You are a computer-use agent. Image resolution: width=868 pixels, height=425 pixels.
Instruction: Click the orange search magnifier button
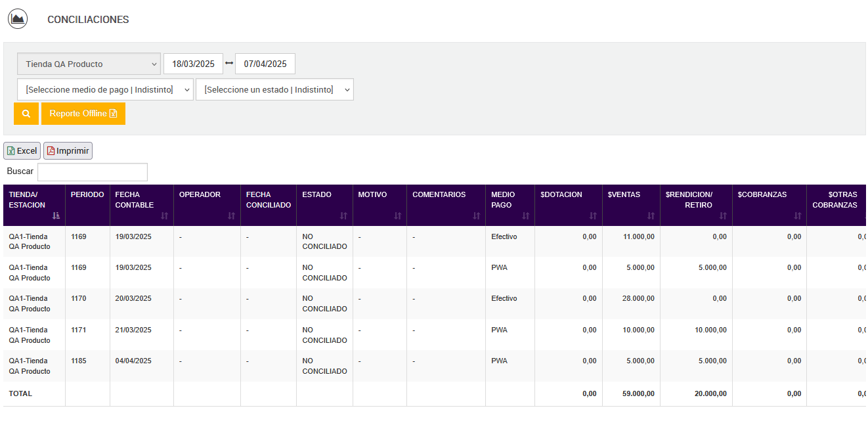point(26,114)
